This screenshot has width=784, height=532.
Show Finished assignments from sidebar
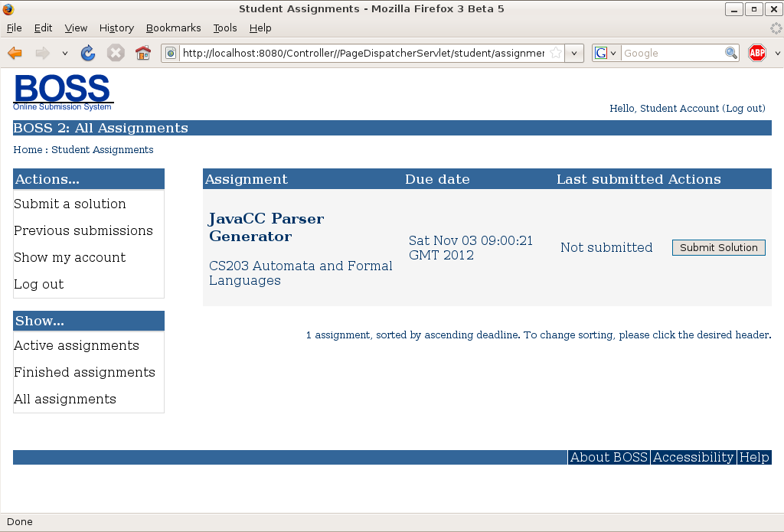coord(84,372)
